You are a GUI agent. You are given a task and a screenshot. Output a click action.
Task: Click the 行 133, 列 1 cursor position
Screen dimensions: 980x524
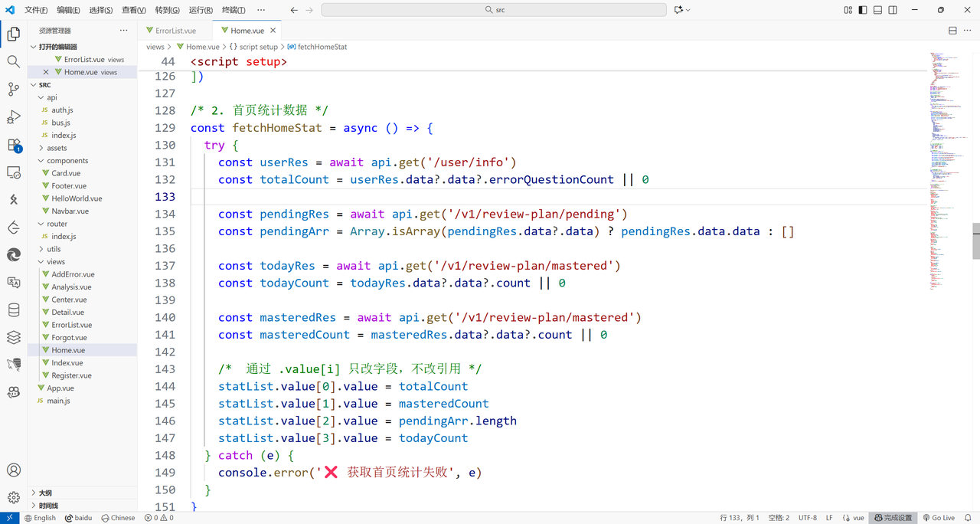pyautogui.click(x=740, y=518)
